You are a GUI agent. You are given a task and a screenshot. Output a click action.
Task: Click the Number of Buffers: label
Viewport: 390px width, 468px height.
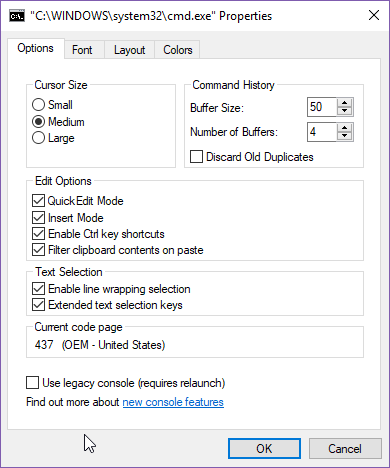(x=234, y=132)
